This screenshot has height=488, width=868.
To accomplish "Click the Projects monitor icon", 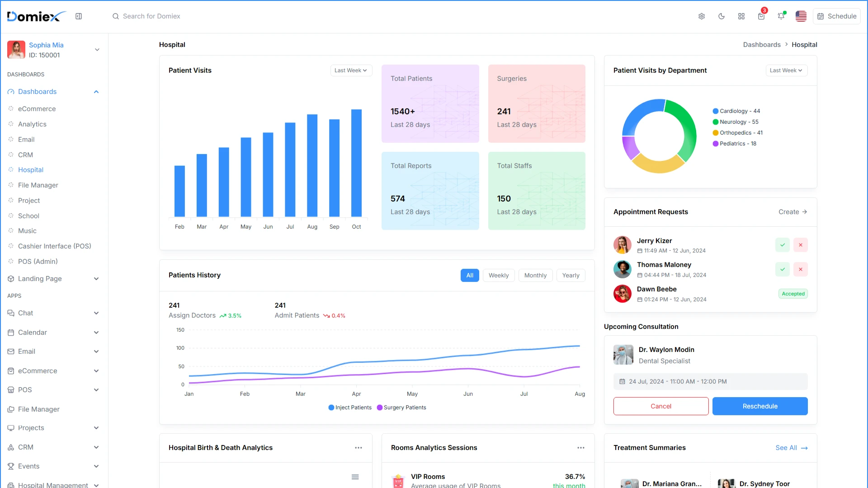I will 11,428.
